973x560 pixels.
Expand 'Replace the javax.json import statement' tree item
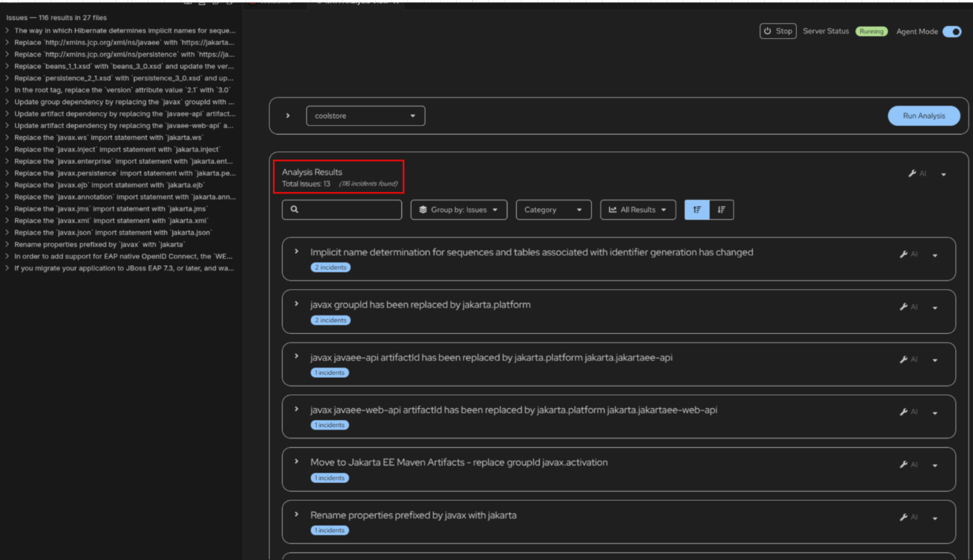pos(7,232)
